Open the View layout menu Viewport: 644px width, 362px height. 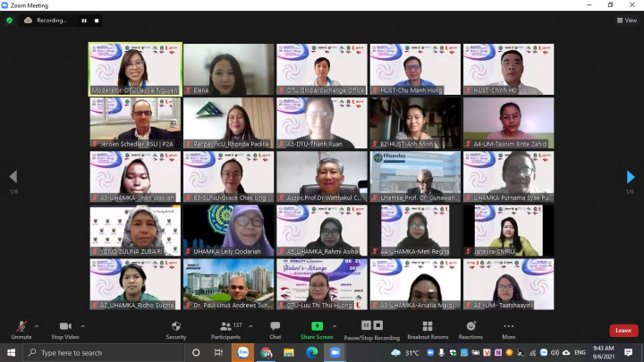[627, 20]
